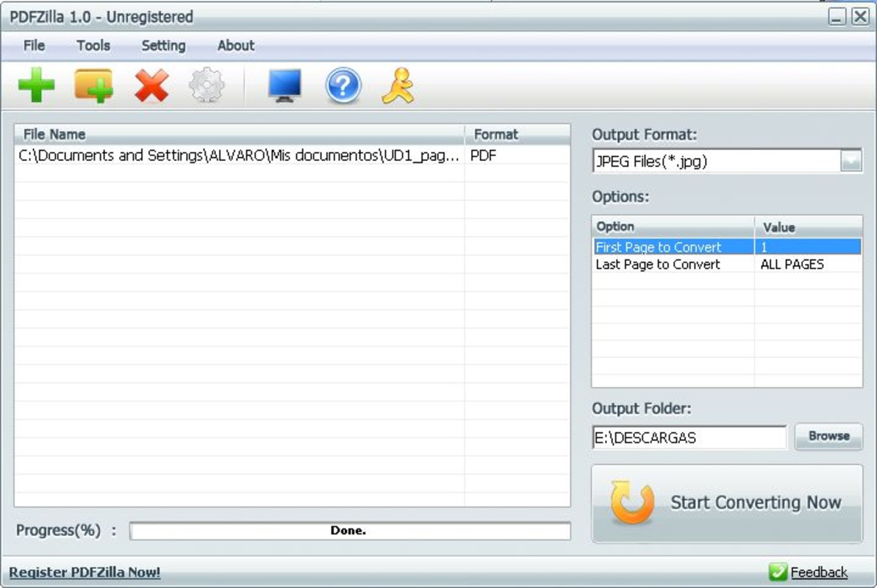Viewport: 877px width, 588px height.
Task: Click the Browse button for output folder
Action: pos(828,436)
